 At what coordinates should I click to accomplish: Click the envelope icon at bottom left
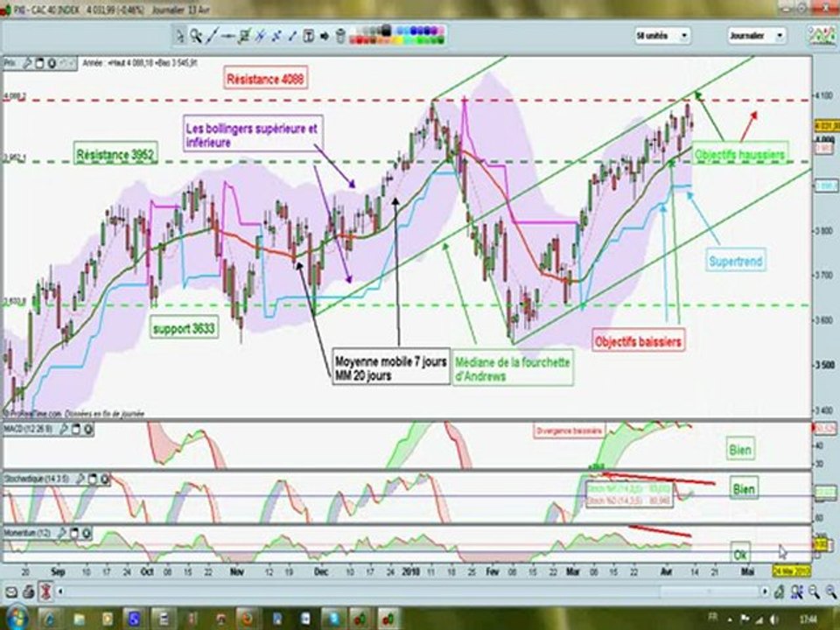(11, 592)
